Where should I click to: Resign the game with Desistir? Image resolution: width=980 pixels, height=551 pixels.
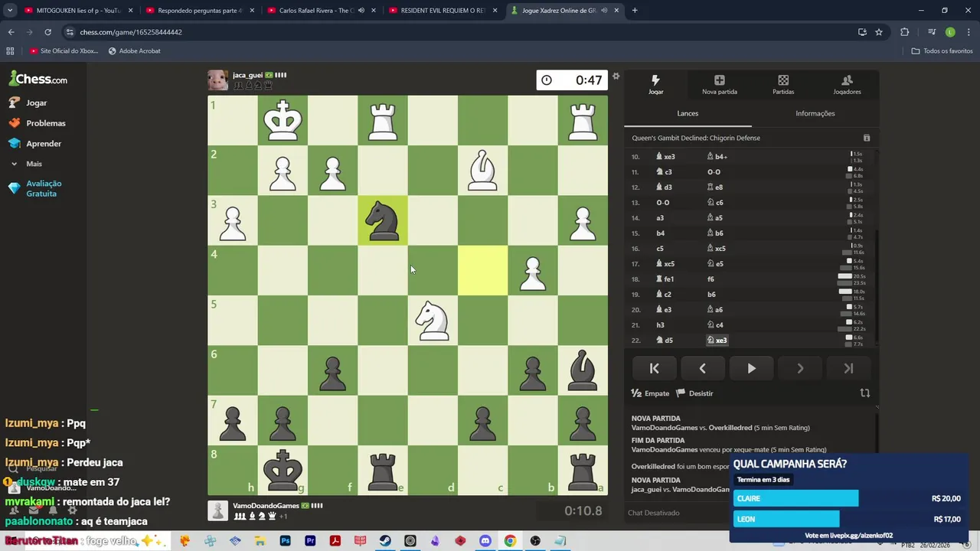point(694,393)
